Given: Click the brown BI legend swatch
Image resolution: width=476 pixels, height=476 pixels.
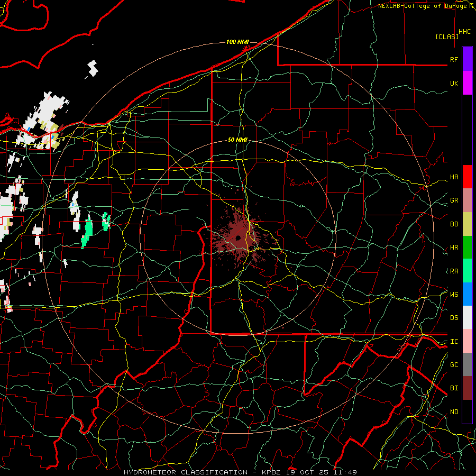Looking at the screenshot, I should tap(467, 388).
